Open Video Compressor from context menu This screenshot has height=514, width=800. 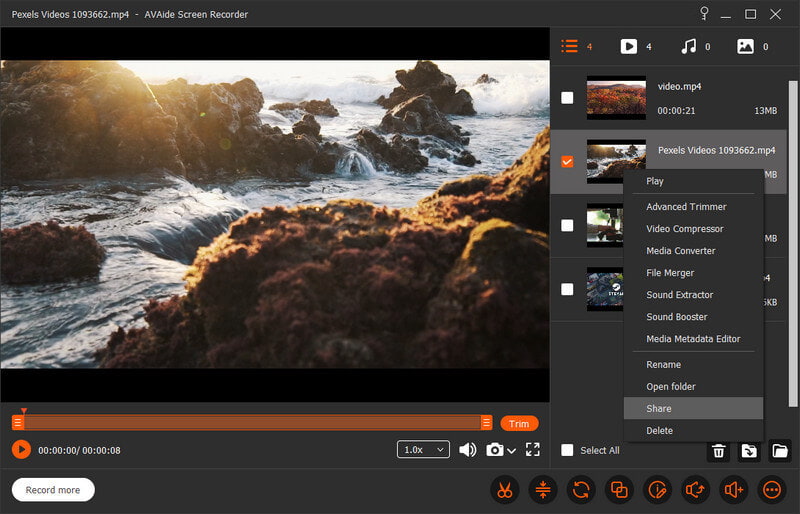pyautogui.click(x=693, y=229)
